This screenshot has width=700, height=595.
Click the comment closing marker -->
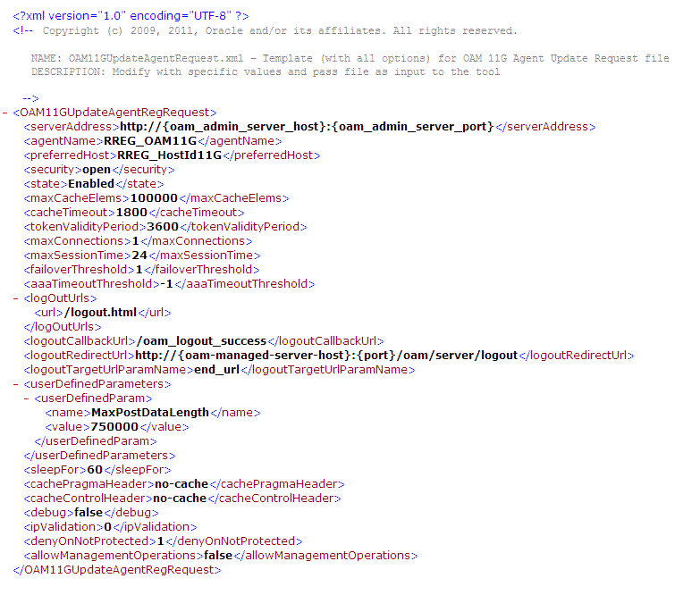click(30, 98)
